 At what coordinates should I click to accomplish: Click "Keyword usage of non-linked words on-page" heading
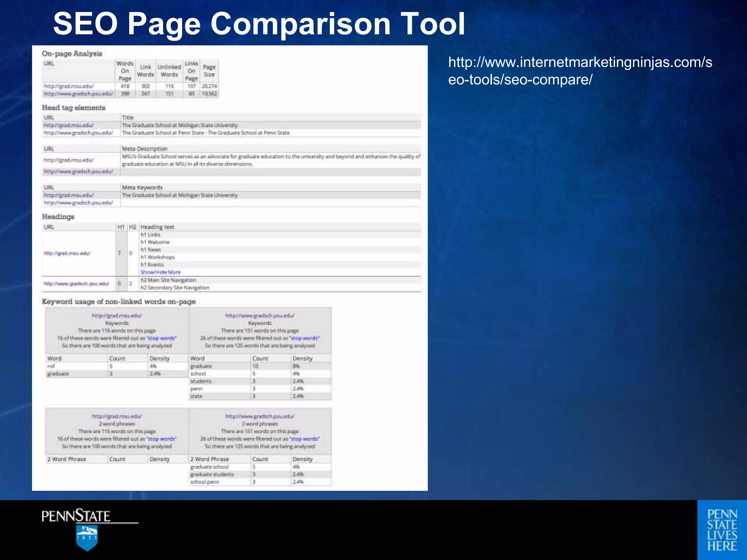[x=119, y=302]
